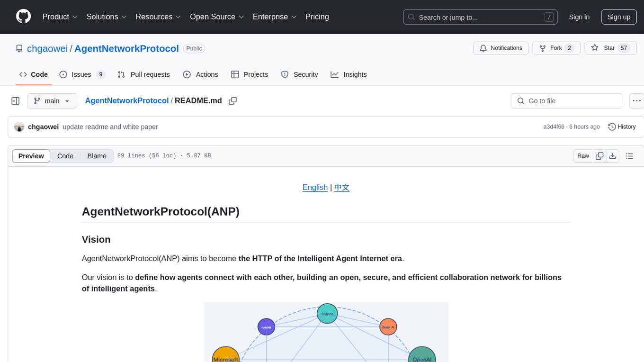The width and height of the screenshot is (644, 362).
Task: Click the 89 lines file info text
Action: click(x=164, y=156)
